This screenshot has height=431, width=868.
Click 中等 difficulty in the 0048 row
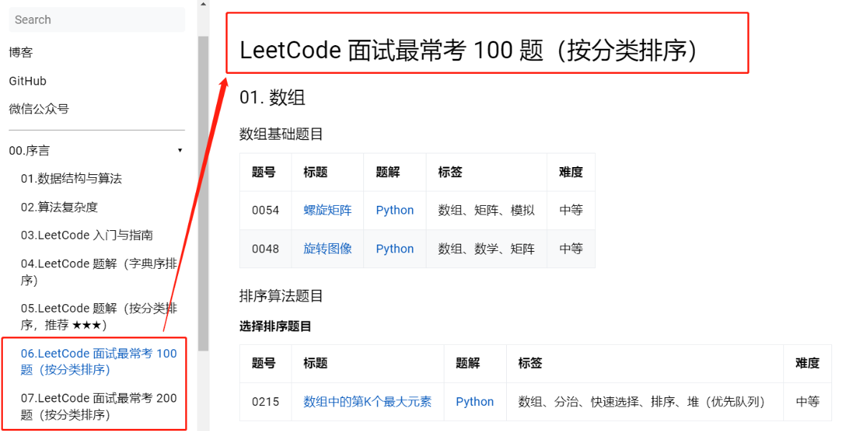click(571, 249)
